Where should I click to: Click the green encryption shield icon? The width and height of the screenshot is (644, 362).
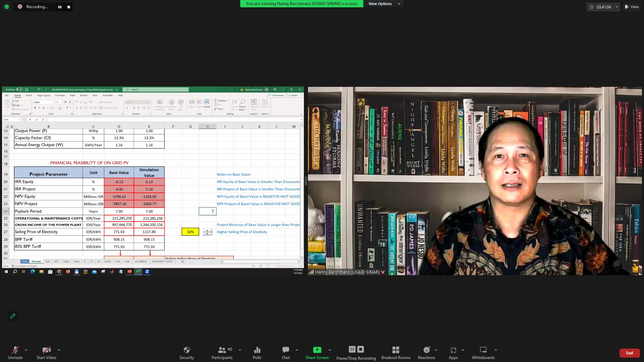pos(6,7)
